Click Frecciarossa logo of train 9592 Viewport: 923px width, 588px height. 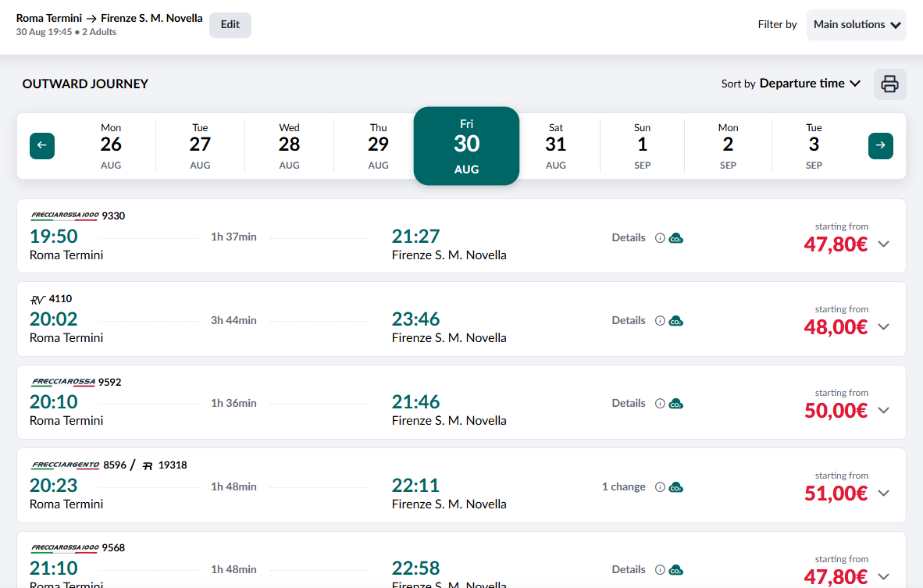(63, 382)
